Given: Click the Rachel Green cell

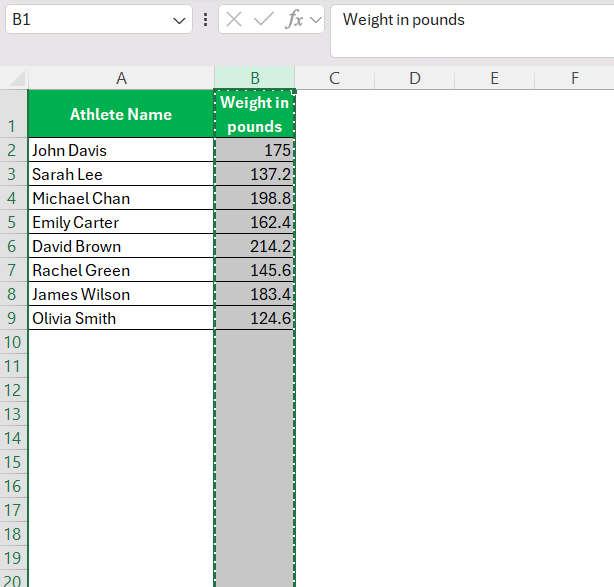Looking at the screenshot, I should (121, 270).
